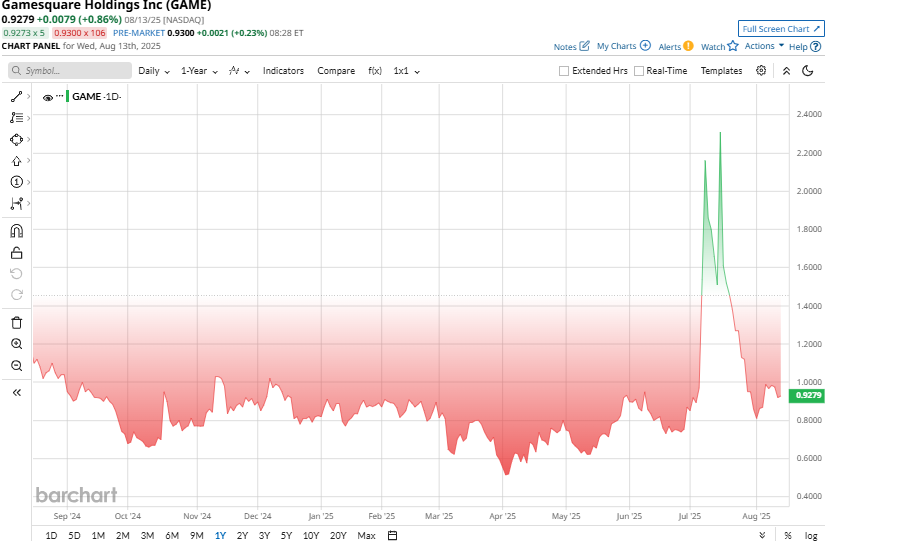Toggle GAME series visibility eye
This screenshot has height=541, width=919.
tap(47, 98)
